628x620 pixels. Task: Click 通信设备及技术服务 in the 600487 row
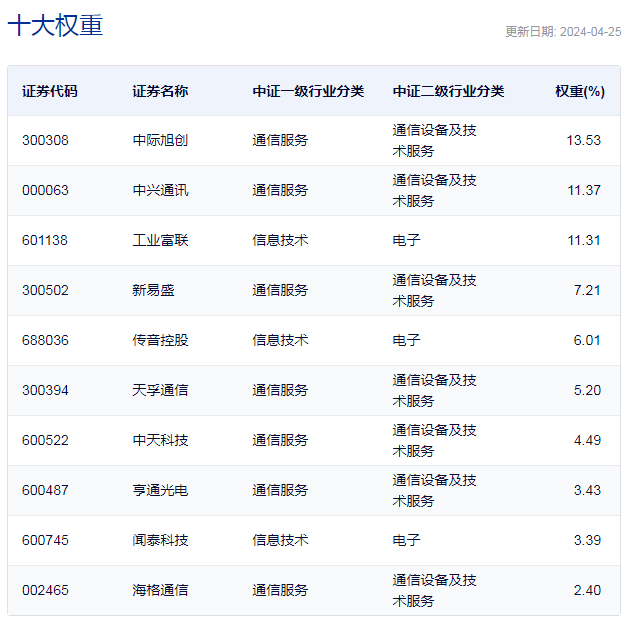pyautogui.click(x=434, y=491)
